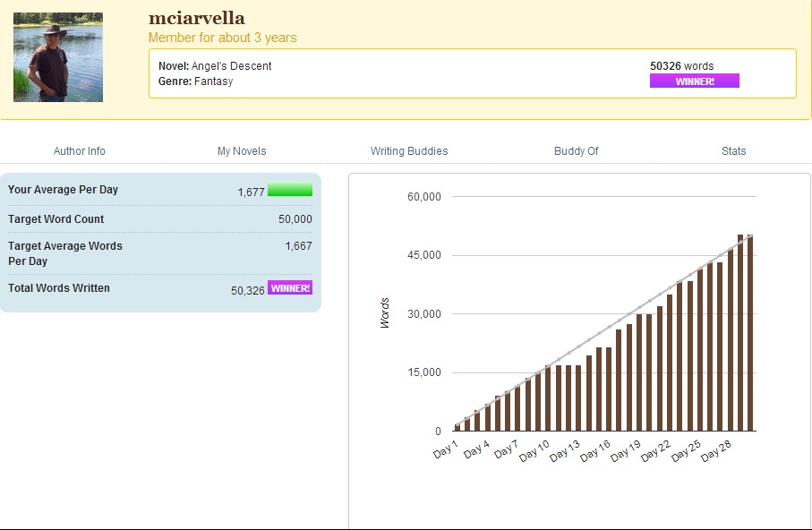812x530 pixels.
Task: Show the Stats tab
Action: pyautogui.click(x=733, y=151)
